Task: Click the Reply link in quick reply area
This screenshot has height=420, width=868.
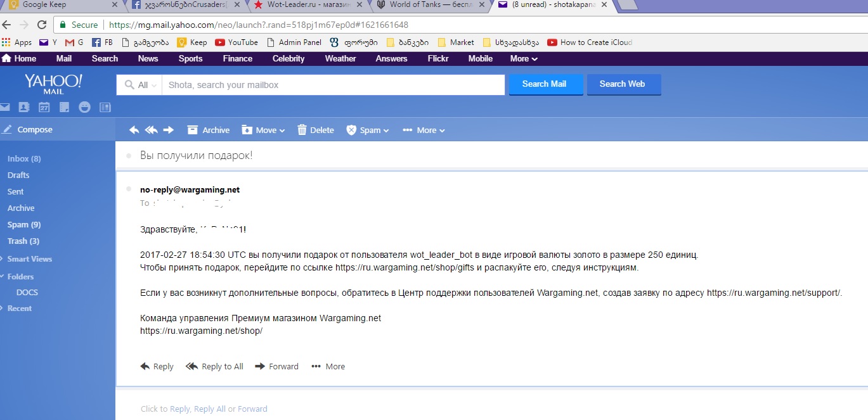Action: (179, 409)
